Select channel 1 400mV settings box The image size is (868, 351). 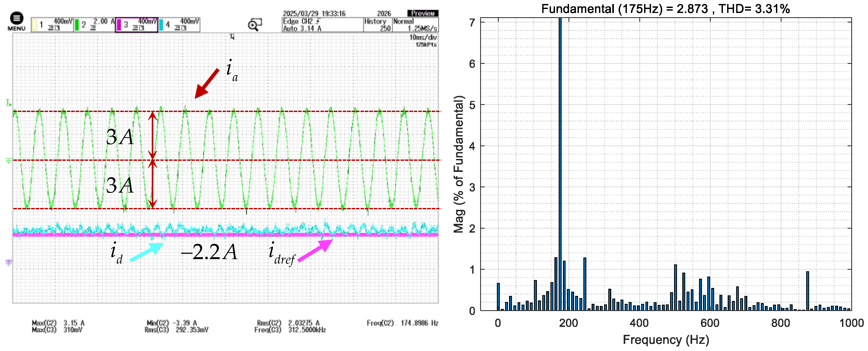coord(52,25)
